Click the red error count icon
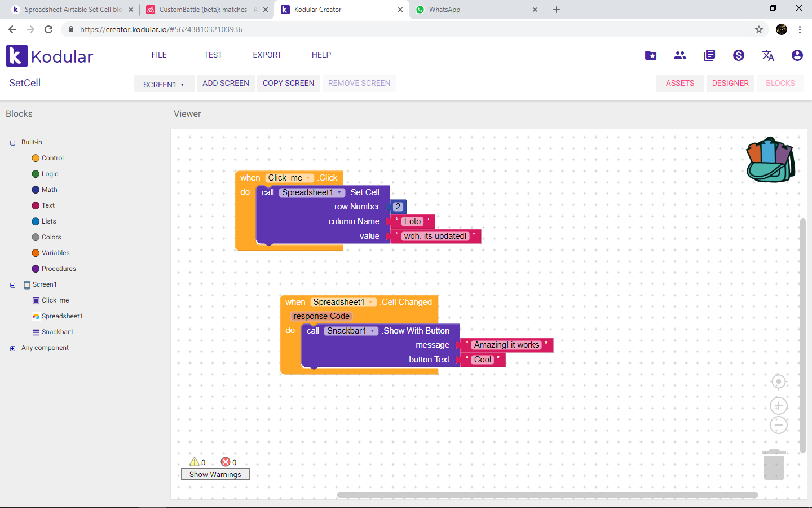The height and width of the screenshot is (508, 812). 226,462
